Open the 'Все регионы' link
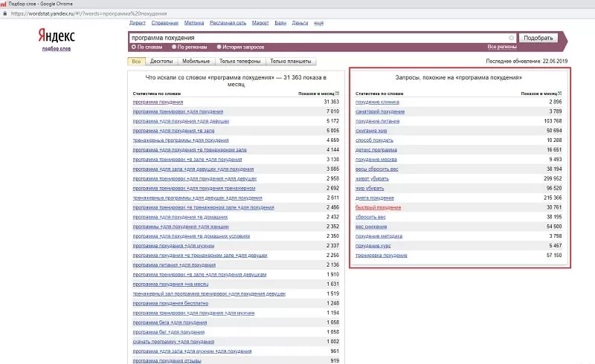Image resolution: width=595 pixels, height=364 pixels. (501, 47)
